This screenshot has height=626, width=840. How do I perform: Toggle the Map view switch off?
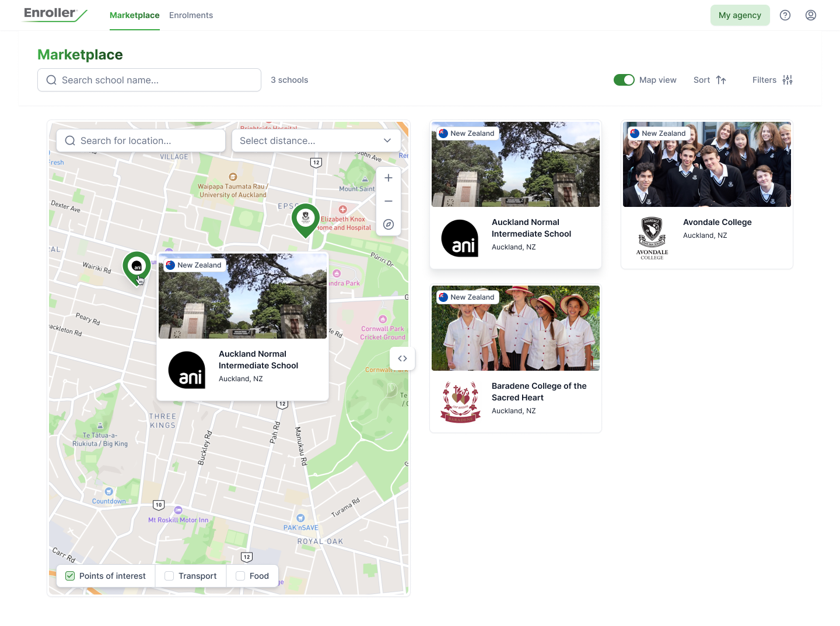pos(624,80)
